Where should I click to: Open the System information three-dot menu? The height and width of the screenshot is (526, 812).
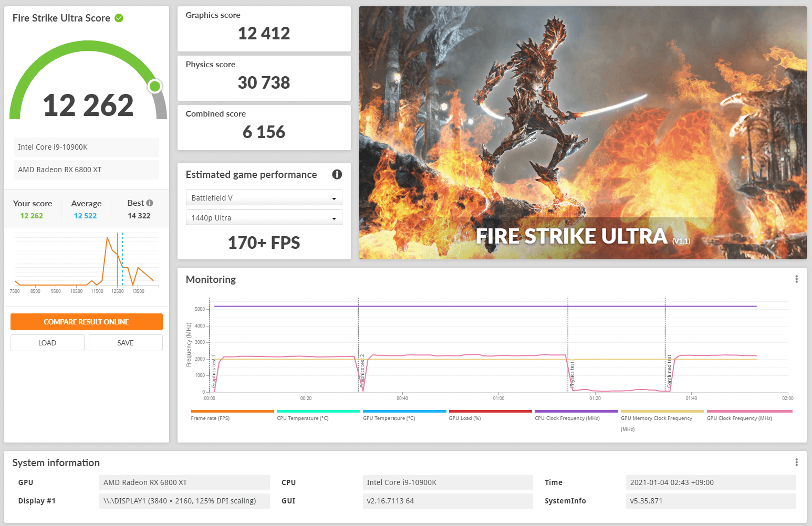(x=796, y=462)
